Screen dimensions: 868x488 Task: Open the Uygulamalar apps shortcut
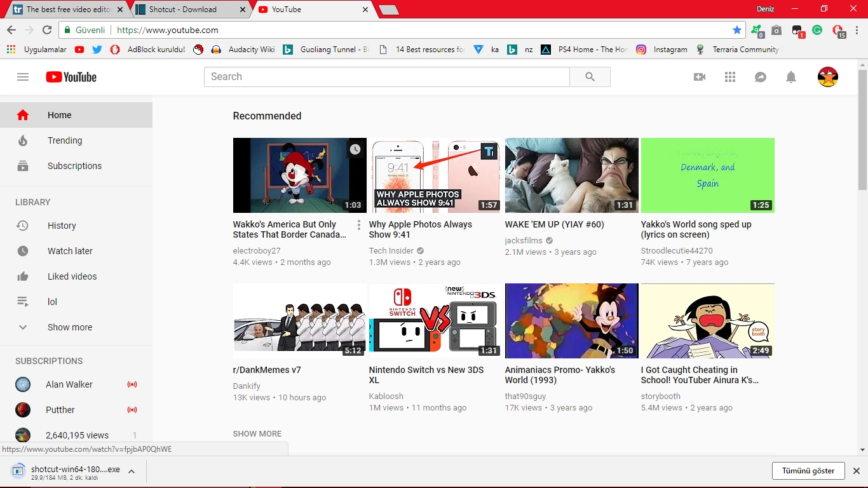coord(37,50)
